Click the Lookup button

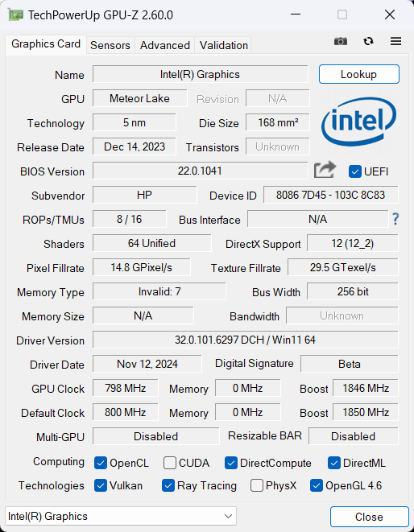pos(358,74)
